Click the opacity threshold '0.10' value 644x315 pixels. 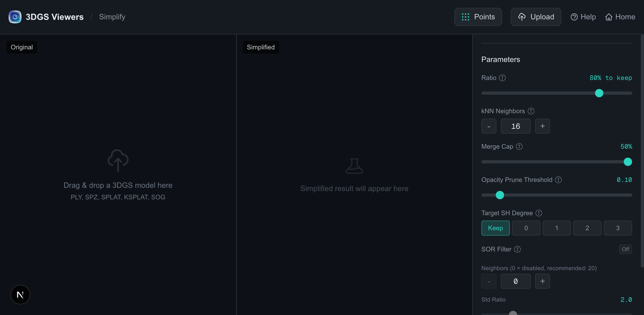coord(624,180)
